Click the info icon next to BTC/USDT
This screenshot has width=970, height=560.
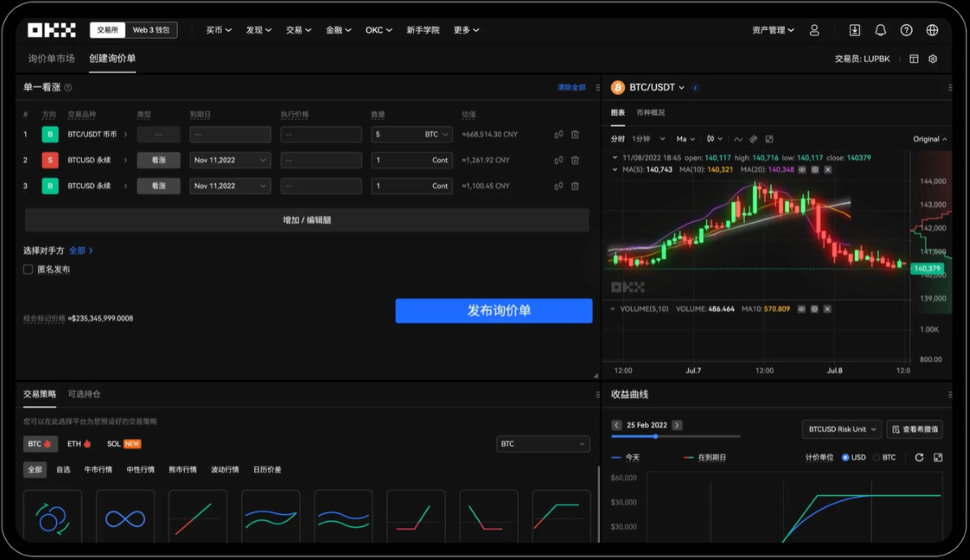[x=695, y=87]
